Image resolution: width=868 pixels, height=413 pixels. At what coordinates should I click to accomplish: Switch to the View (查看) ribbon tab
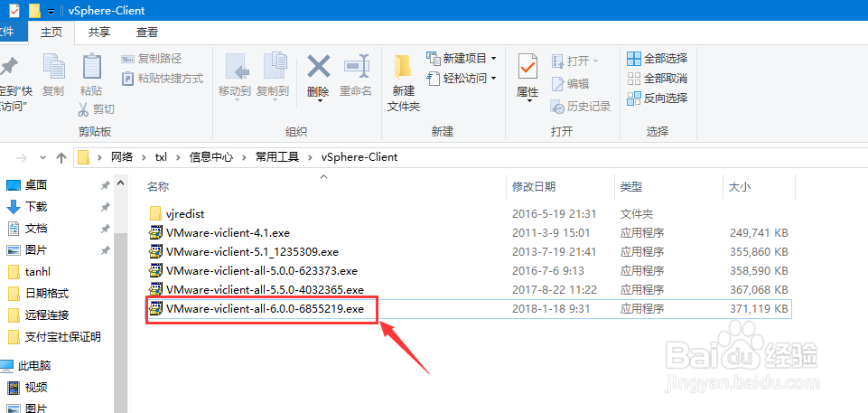[147, 33]
